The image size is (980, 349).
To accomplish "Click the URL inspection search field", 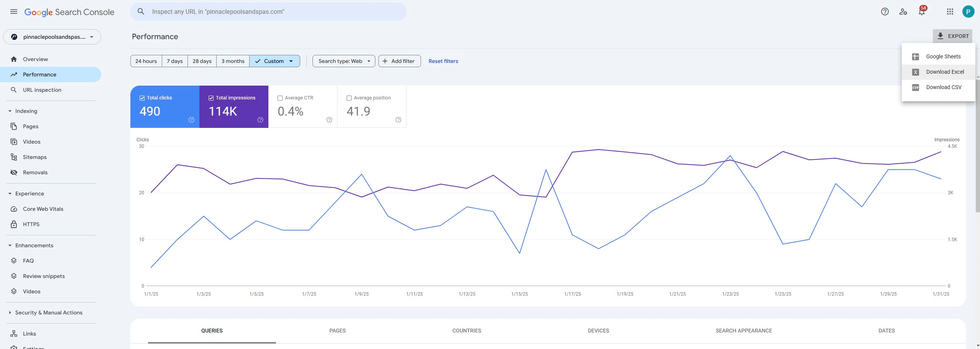I will point(268,12).
